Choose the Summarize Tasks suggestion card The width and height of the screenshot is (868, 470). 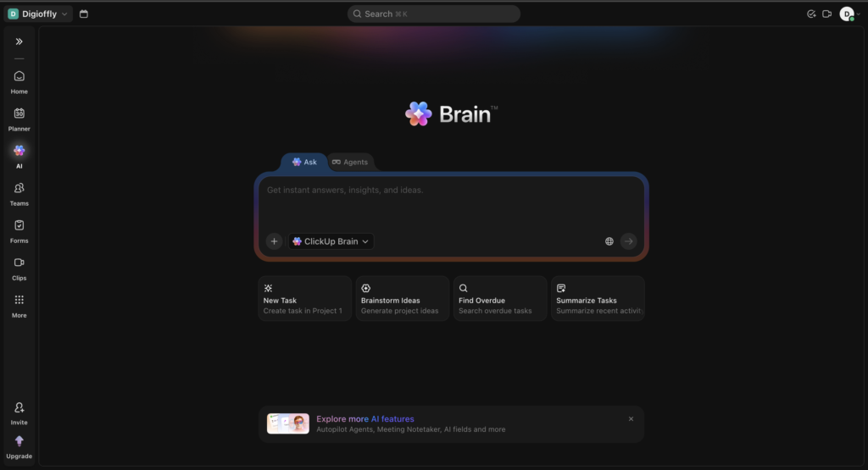point(598,299)
